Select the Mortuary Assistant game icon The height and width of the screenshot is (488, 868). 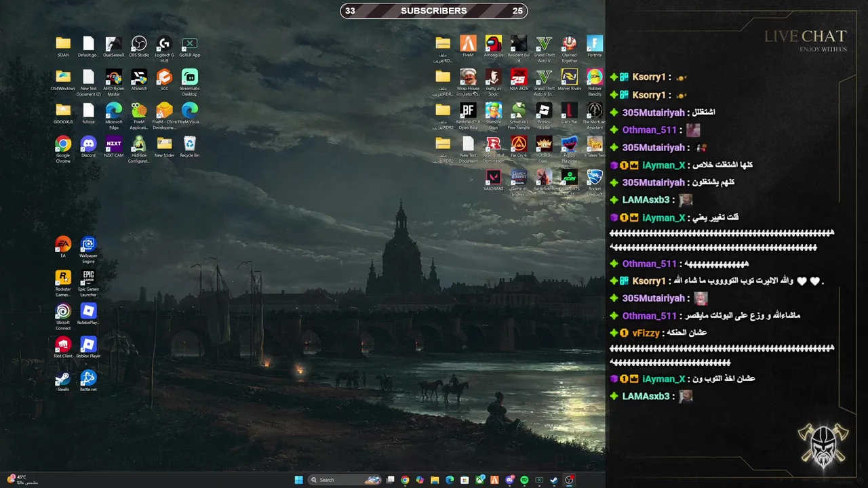point(595,116)
